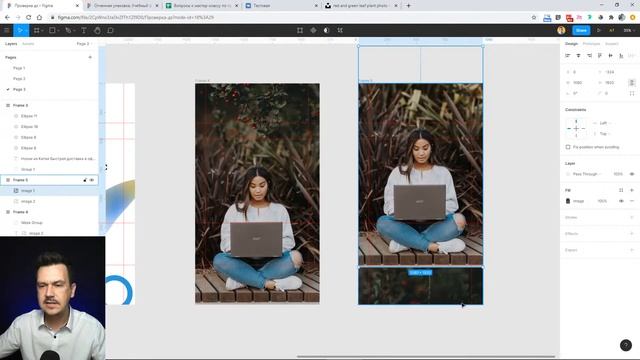Open the zoom level dropdown
Screen dimensions: 640x360
pyautogui.click(x=628, y=30)
